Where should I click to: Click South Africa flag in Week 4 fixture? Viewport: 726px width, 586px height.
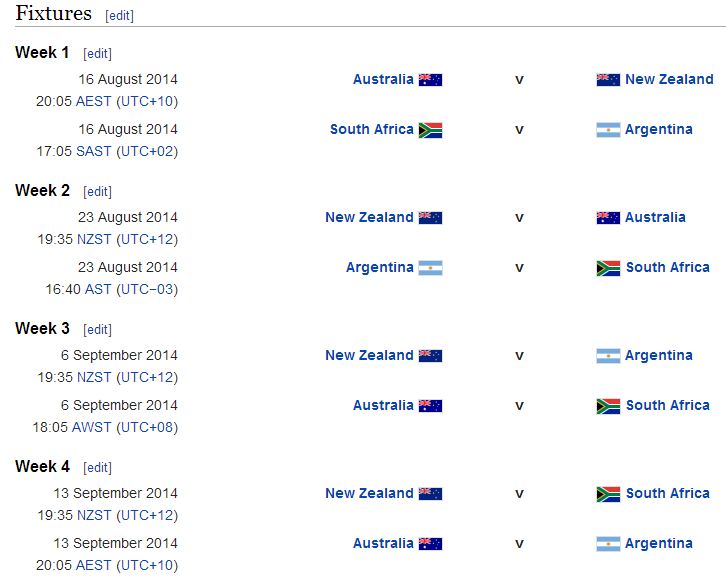click(x=608, y=494)
